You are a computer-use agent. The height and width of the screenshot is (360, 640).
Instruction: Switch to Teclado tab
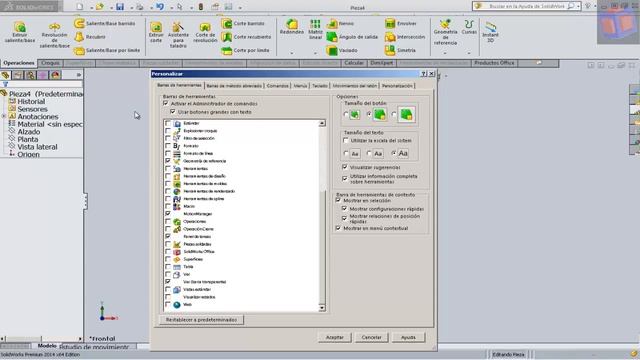[320, 86]
